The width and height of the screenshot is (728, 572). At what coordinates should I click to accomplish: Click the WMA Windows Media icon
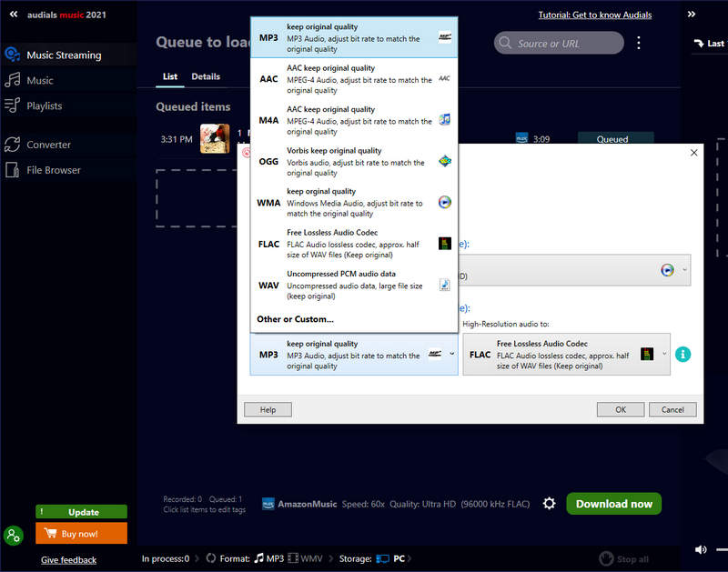(x=444, y=202)
